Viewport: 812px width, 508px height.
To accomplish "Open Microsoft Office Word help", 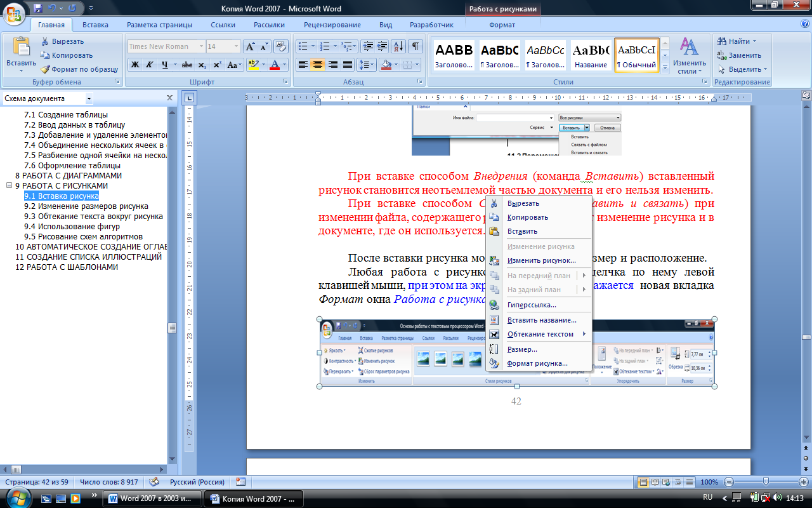I will pos(804,25).
